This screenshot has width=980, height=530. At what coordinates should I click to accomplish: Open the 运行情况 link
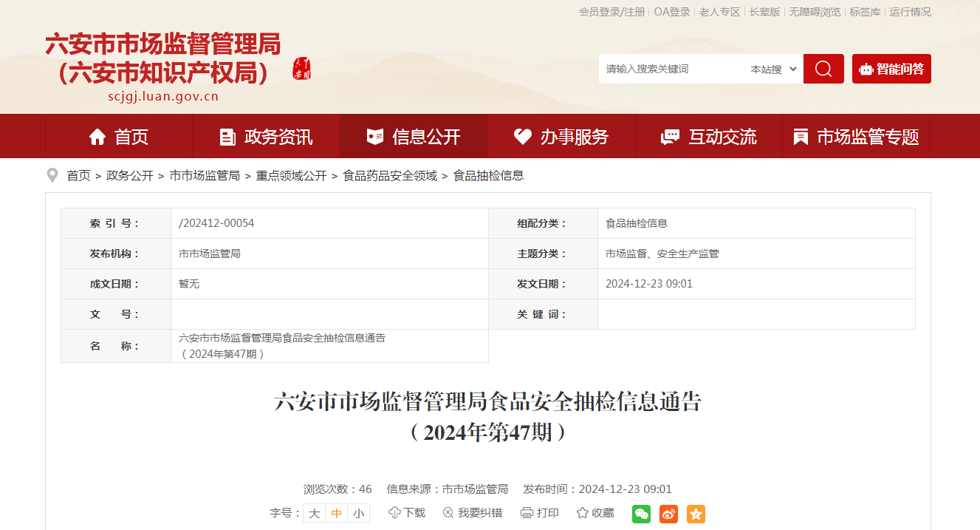[x=910, y=12]
